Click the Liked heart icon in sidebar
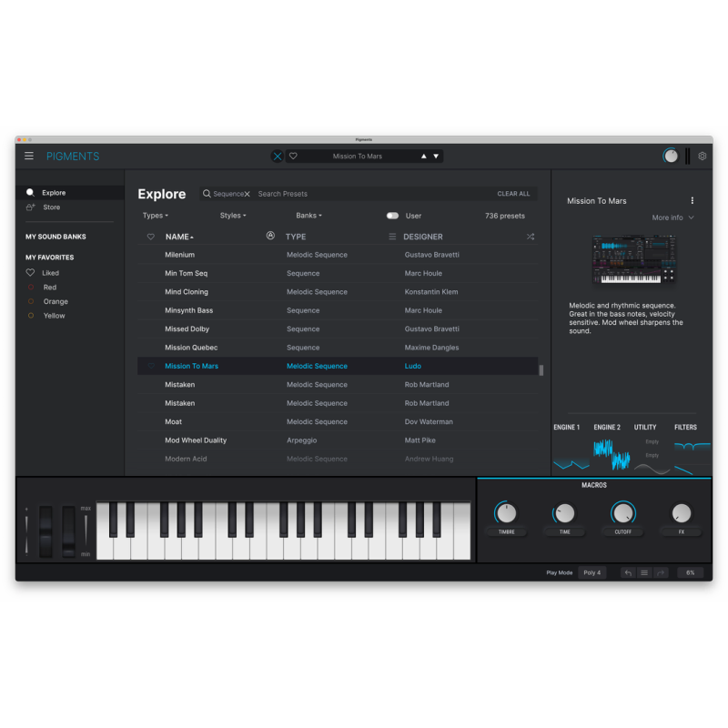The height and width of the screenshot is (728, 728). coord(30,272)
